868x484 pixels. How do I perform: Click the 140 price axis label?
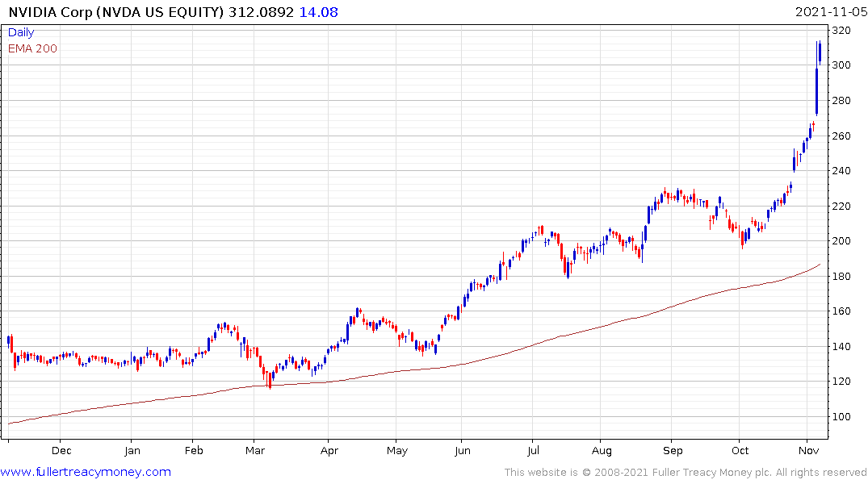pyautogui.click(x=841, y=347)
